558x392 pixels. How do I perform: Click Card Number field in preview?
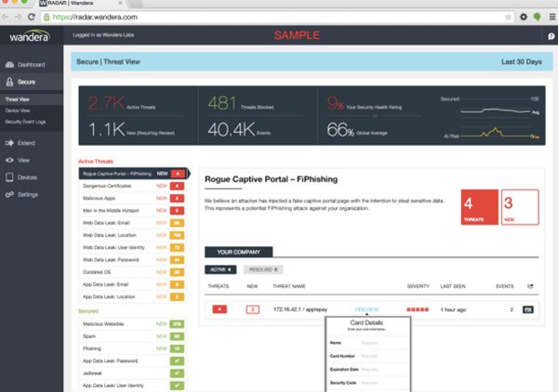368,356
